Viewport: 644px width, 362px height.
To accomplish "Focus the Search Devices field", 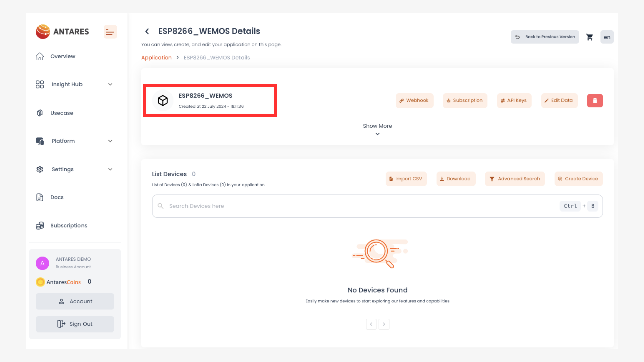I will coord(377,206).
